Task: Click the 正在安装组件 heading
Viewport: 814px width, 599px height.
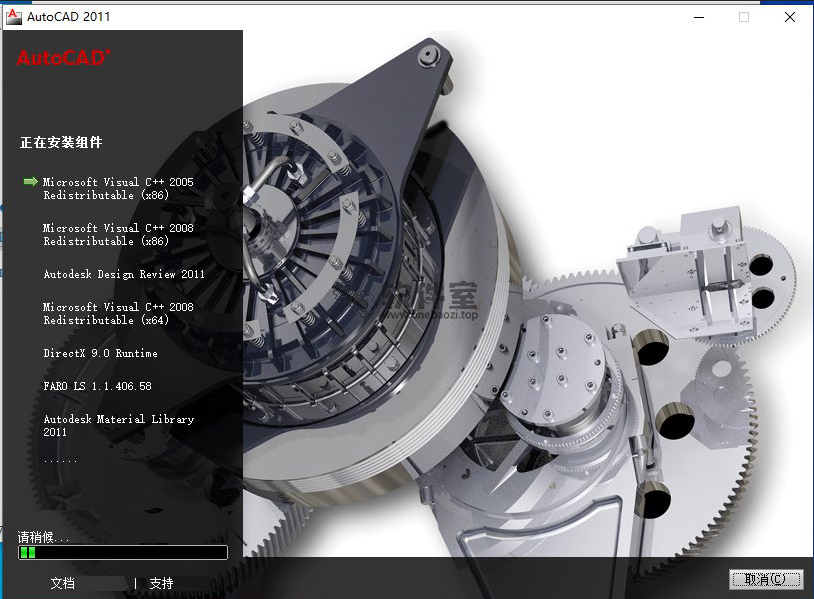Action: 61,143
